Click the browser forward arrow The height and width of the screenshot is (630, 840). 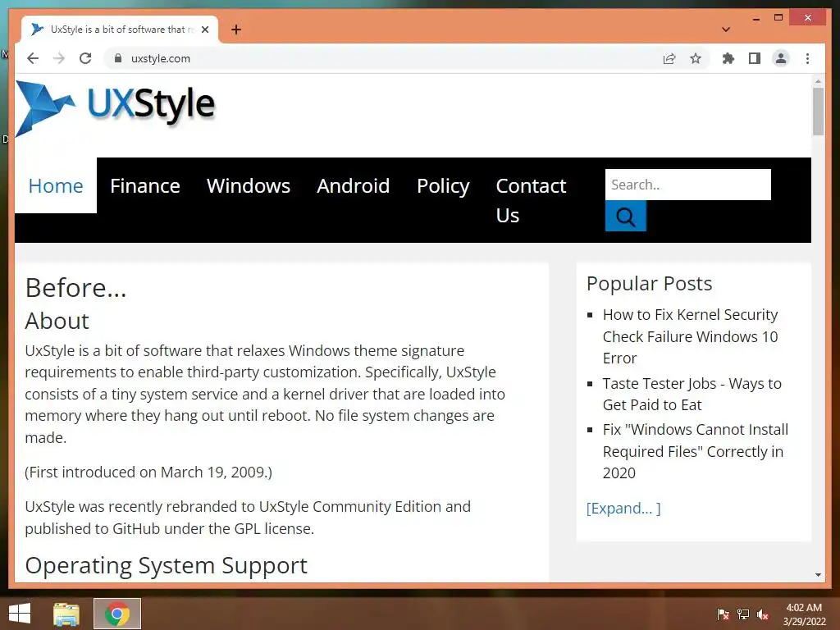(59, 58)
